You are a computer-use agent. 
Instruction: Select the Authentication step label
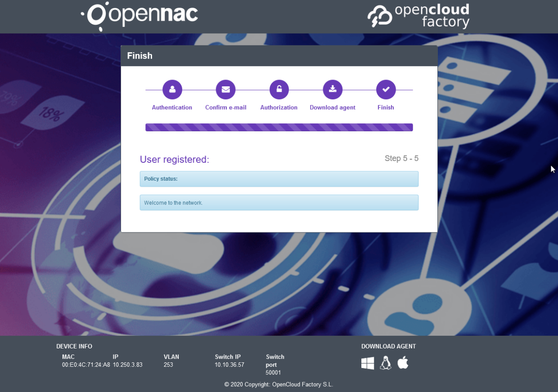(172, 108)
